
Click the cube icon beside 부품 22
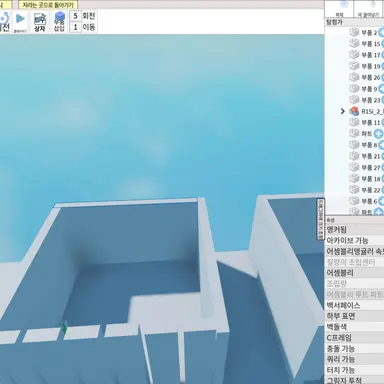(x=354, y=190)
